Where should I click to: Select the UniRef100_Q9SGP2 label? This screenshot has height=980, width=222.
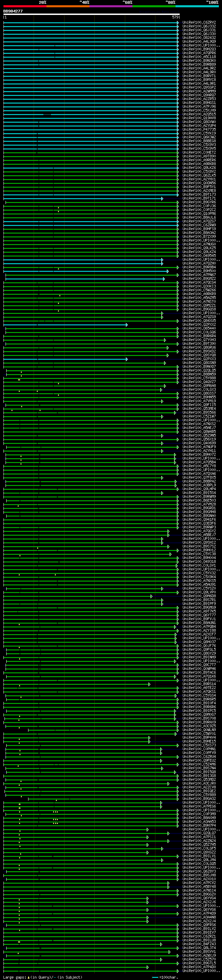(199, 88)
